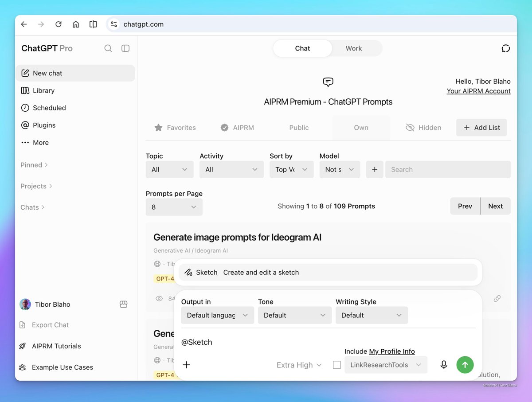Go back with the browser back arrow
The height and width of the screenshot is (402, 532).
point(24,24)
